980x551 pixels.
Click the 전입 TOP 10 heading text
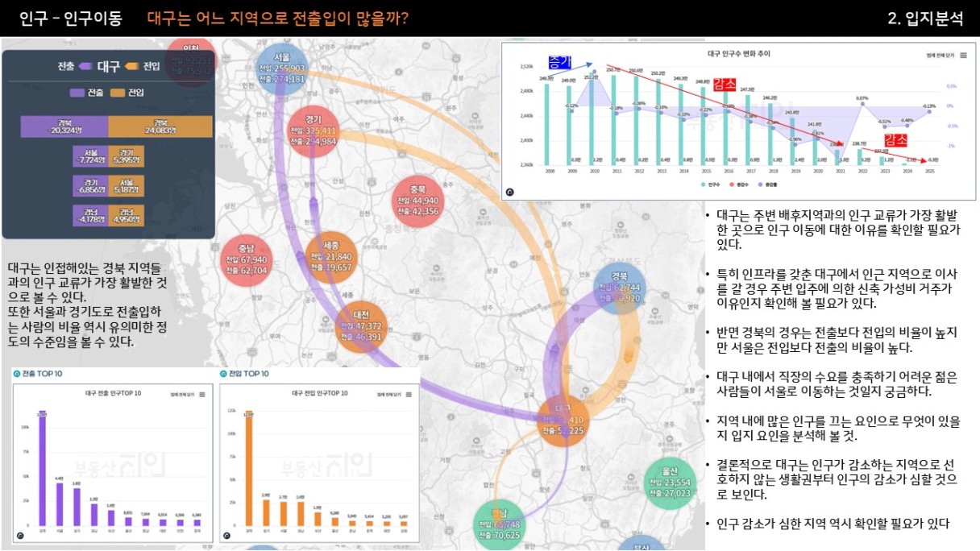coord(249,375)
